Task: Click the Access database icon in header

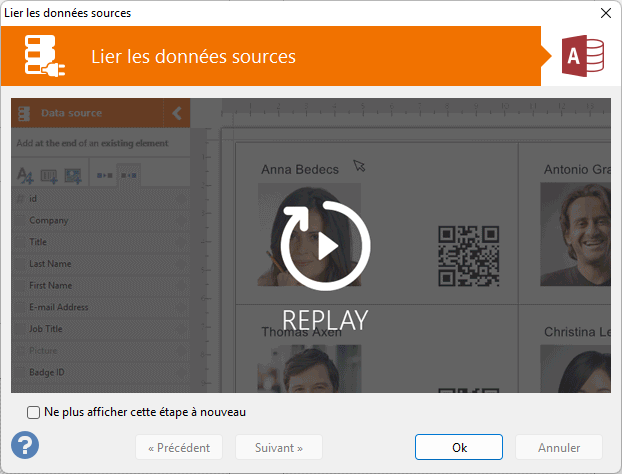Action: [x=583, y=57]
